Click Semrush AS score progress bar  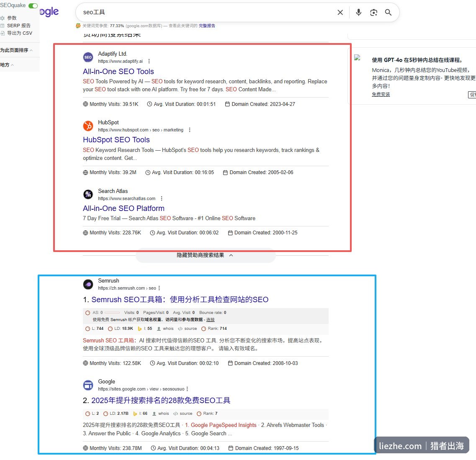(x=112, y=313)
